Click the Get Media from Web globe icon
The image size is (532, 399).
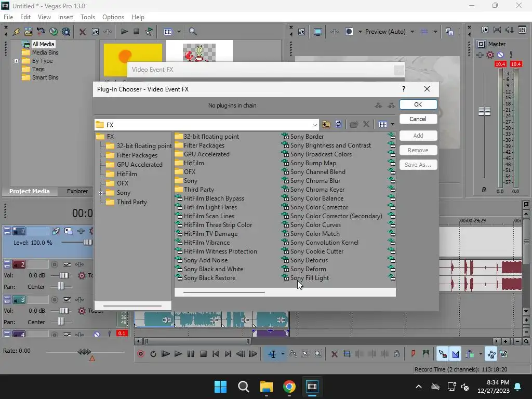(x=54, y=32)
